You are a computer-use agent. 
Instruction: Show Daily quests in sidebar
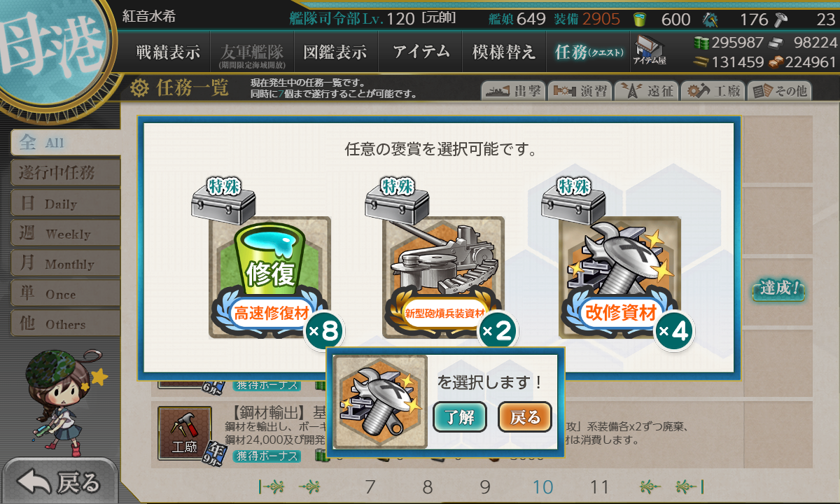[65, 204]
